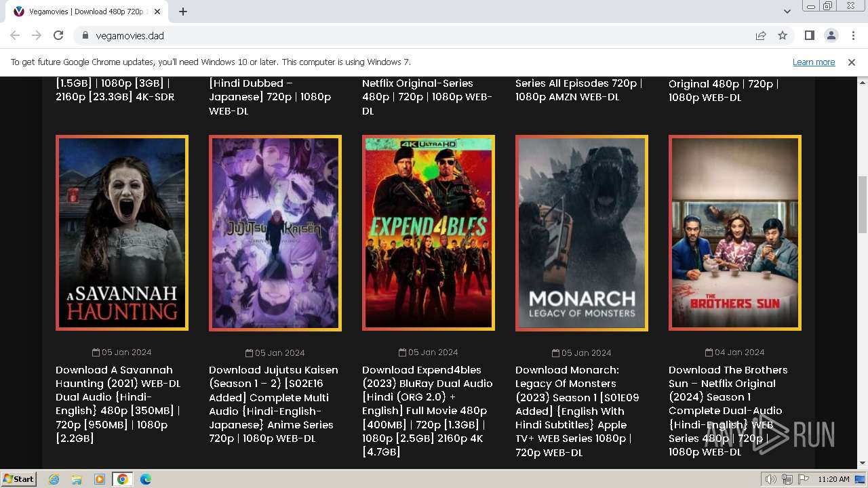868x488 pixels.
Task: Open the Action Center flag icon
Action: point(804,479)
